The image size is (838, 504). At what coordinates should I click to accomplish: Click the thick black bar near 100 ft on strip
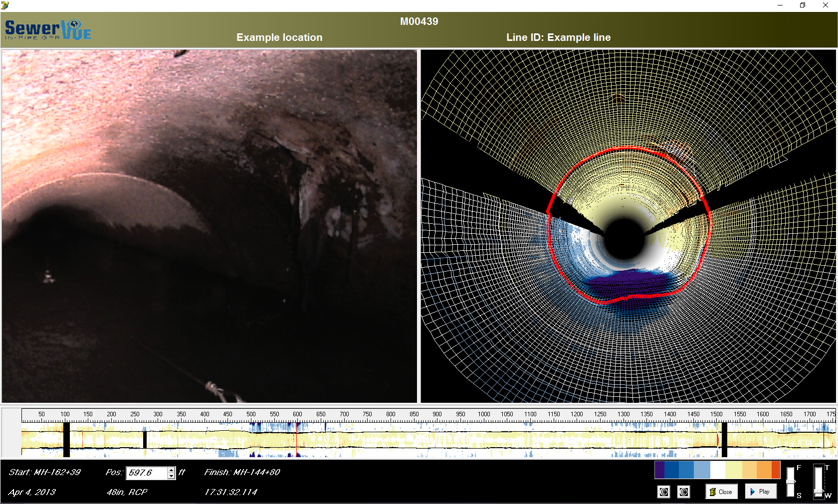[x=66, y=440]
